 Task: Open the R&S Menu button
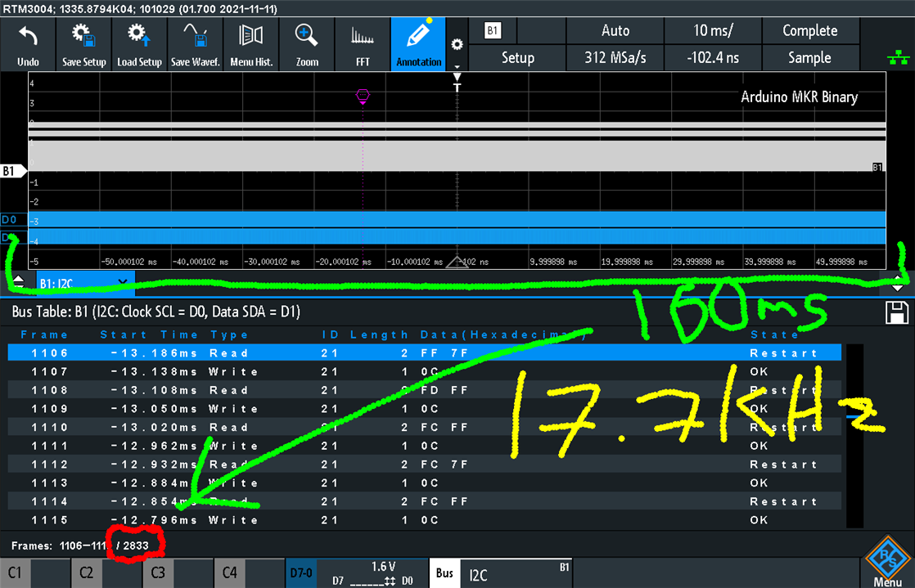coord(887,561)
